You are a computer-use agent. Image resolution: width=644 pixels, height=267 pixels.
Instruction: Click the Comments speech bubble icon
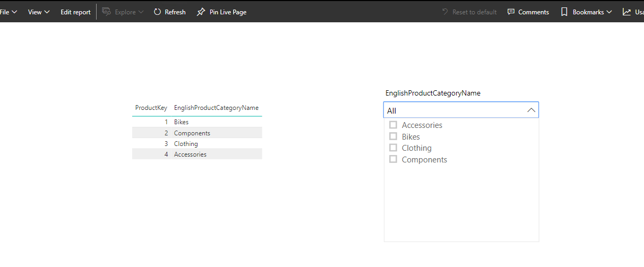coord(511,12)
